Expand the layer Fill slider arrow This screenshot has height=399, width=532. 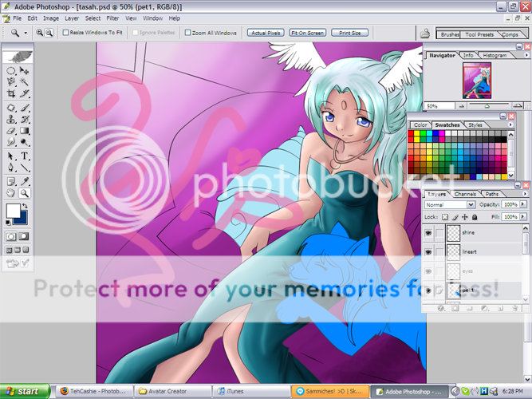click(525, 216)
